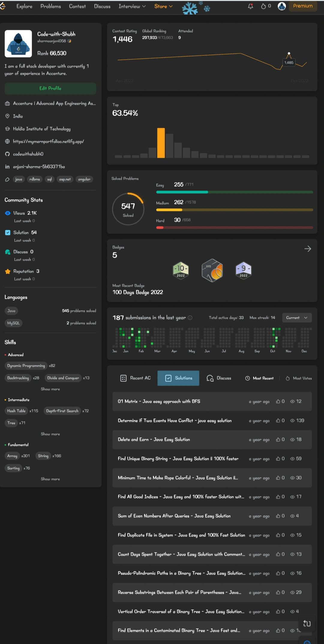Click the briefcase icon beside Accenture
324x644 pixels.
pos(7,103)
